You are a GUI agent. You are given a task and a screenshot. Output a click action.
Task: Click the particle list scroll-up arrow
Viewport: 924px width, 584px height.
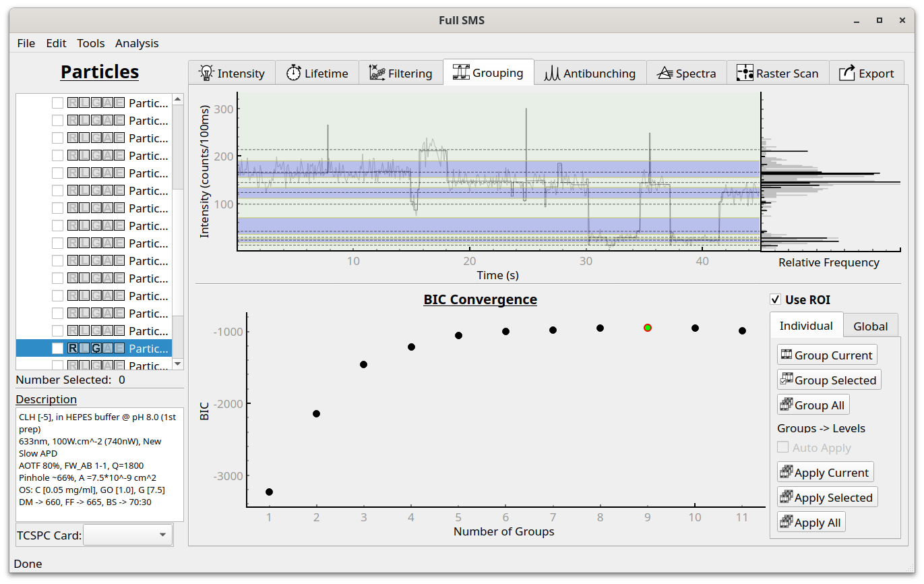(178, 99)
